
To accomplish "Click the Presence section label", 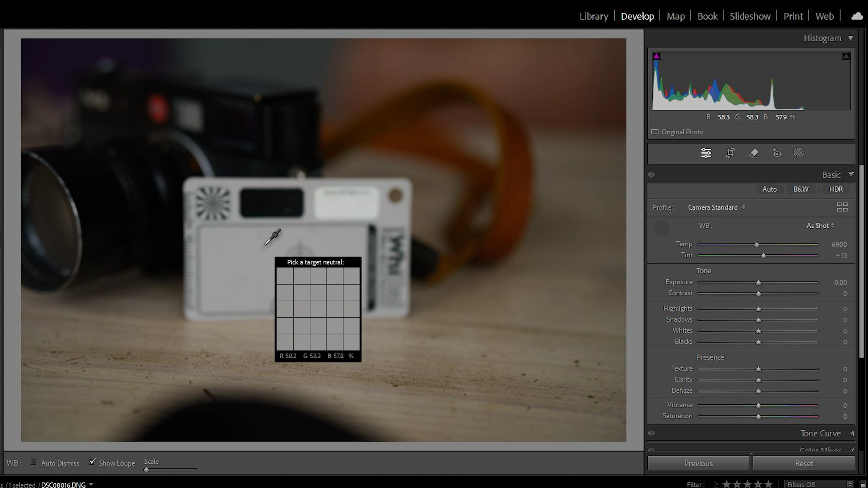I will click(710, 357).
